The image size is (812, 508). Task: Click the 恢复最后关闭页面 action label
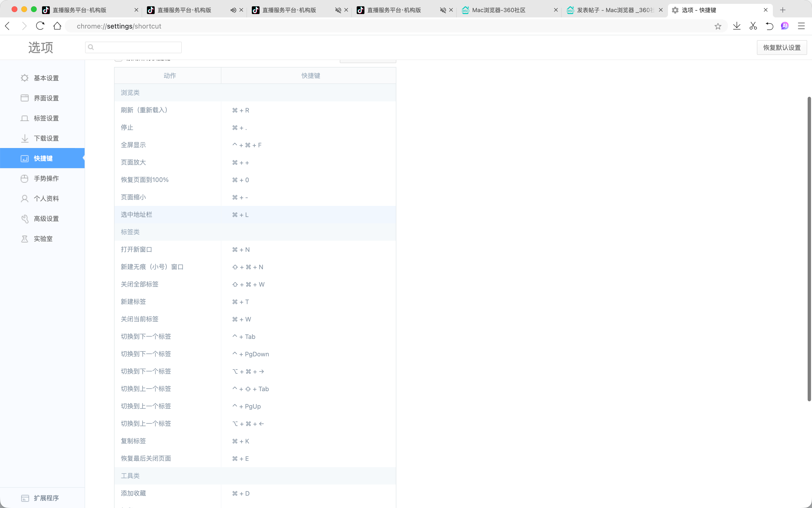point(146,459)
